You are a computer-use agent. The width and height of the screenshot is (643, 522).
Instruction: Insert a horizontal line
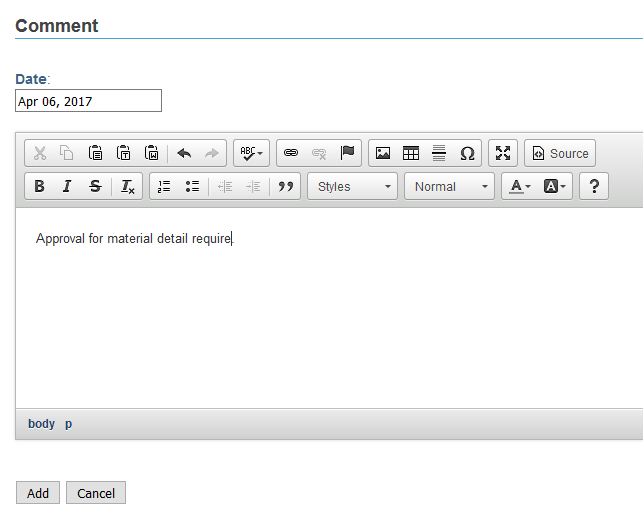(x=439, y=153)
